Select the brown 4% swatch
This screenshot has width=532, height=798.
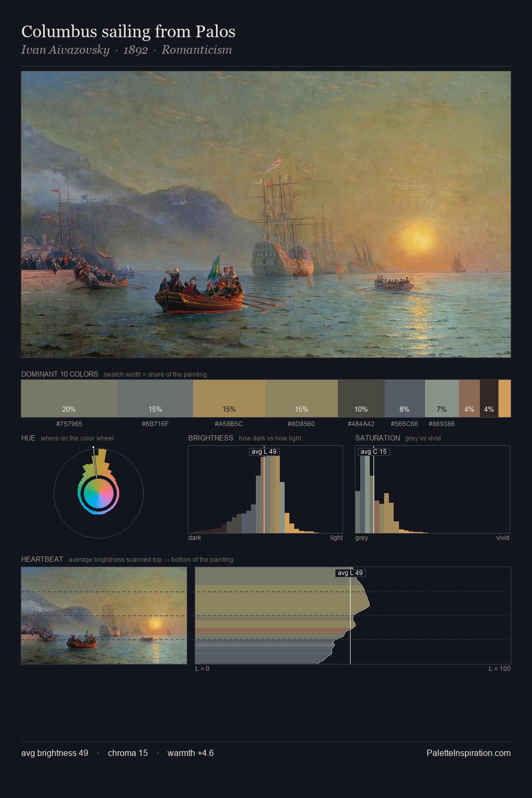pos(469,398)
